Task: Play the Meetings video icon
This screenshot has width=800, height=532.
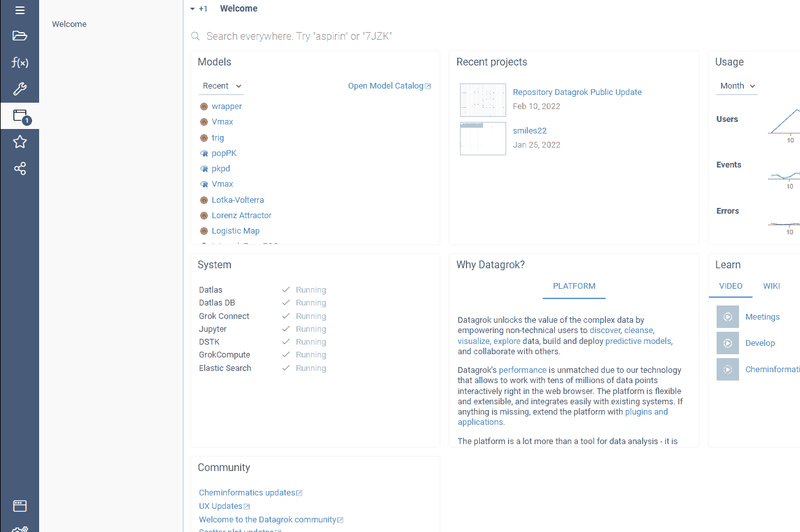Action: tap(728, 316)
